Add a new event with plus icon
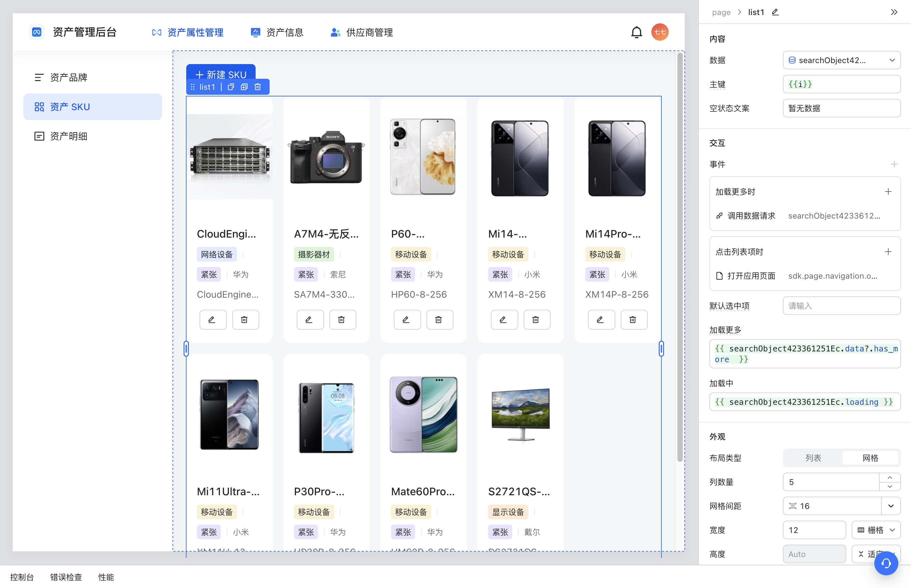The image size is (911, 588). [894, 164]
